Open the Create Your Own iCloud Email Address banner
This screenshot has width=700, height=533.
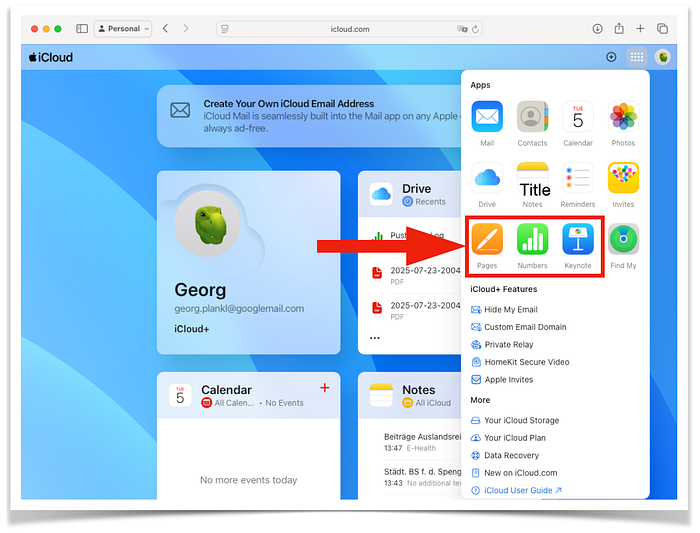point(309,116)
